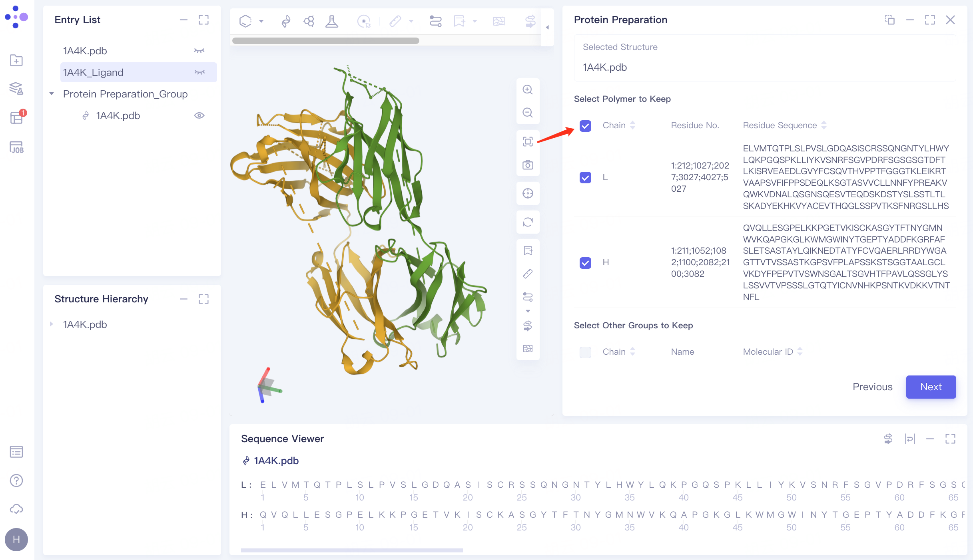The height and width of the screenshot is (560, 973).
Task: Take a screenshot with camera icon
Action: click(528, 165)
